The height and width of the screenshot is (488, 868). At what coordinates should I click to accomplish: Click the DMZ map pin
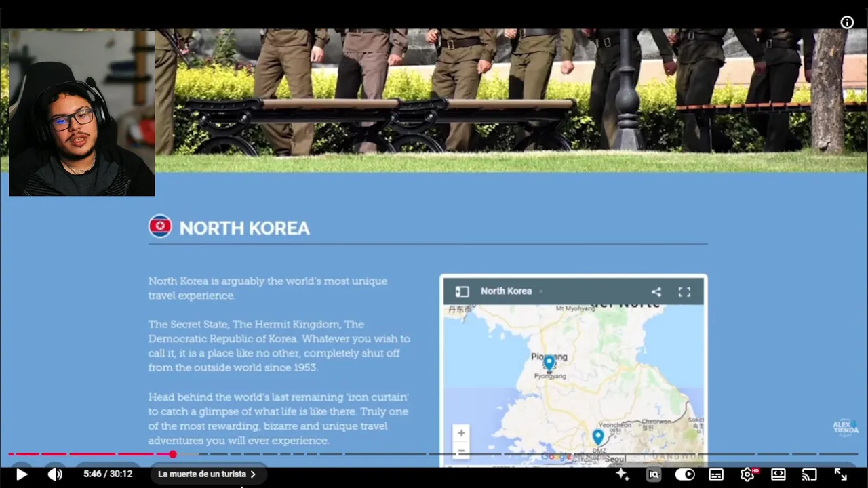[x=597, y=437]
